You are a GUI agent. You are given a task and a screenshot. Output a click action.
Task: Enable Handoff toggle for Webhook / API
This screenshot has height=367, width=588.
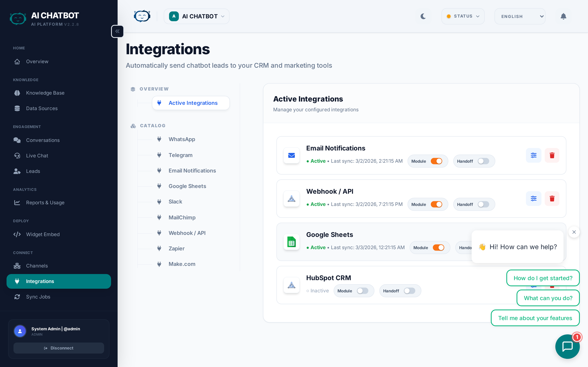point(483,204)
